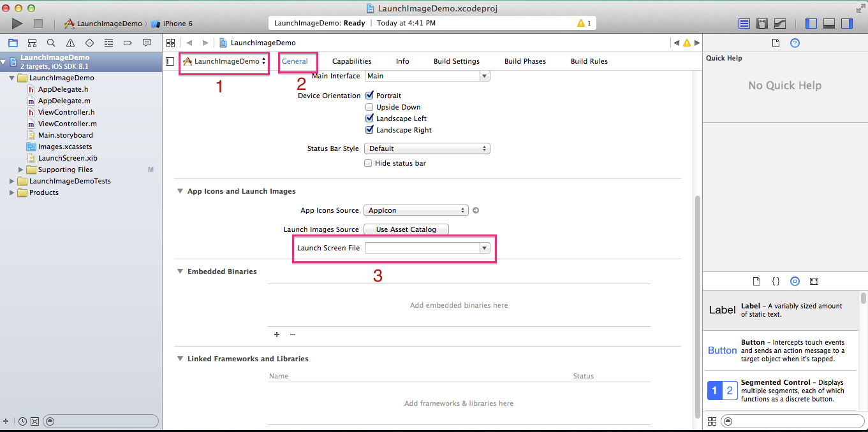Open related items grid menu
This screenshot has width=868, height=432.
170,43
